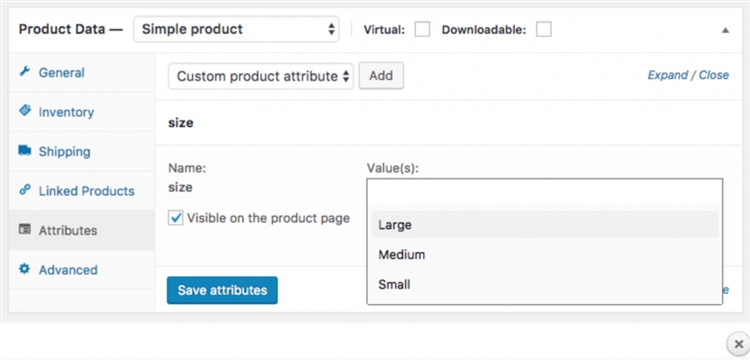Open the Simple product type dropdown
Image resolution: width=750 pixels, height=360 pixels.
pyautogui.click(x=236, y=29)
